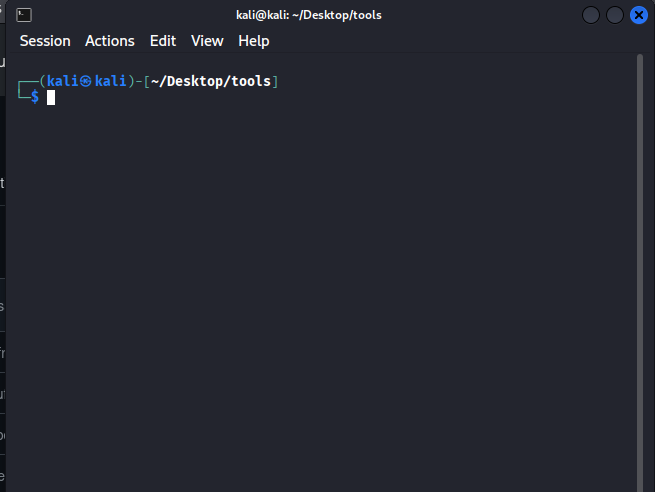Click the vertical scrollbar of the terminal
This screenshot has height=492, width=655.
point(640,250)
